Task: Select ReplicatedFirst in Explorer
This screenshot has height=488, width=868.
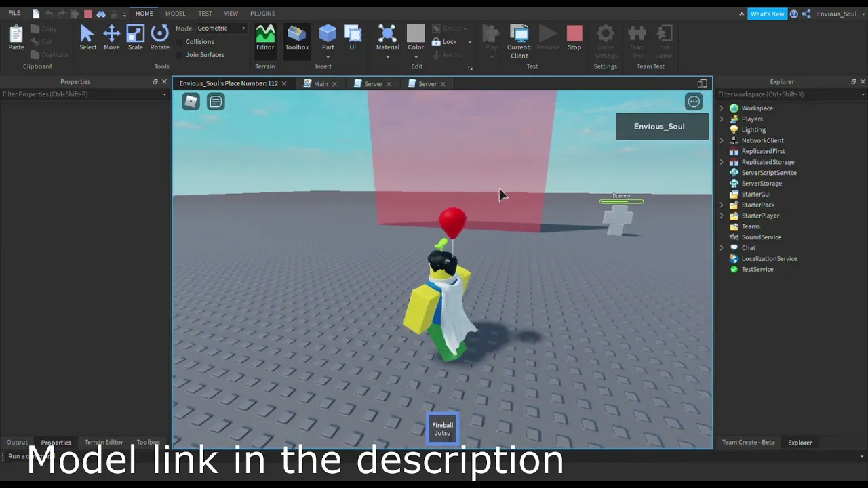Action: (x=763, y=151)
